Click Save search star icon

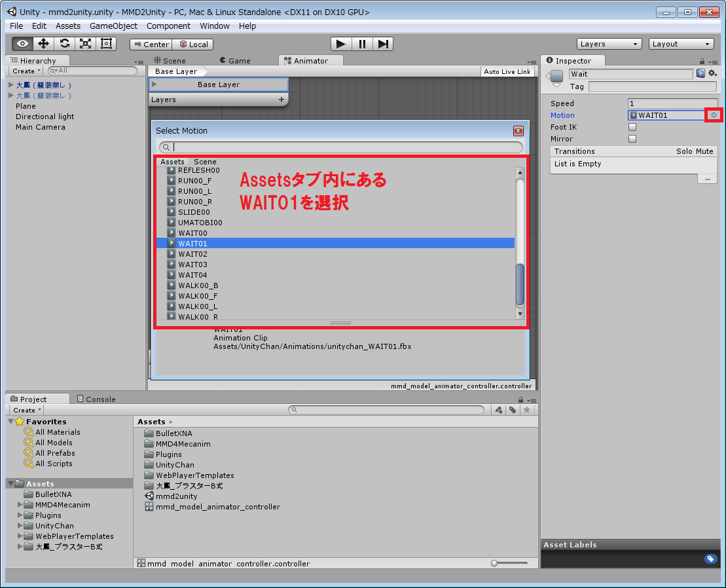click(526, 410)
